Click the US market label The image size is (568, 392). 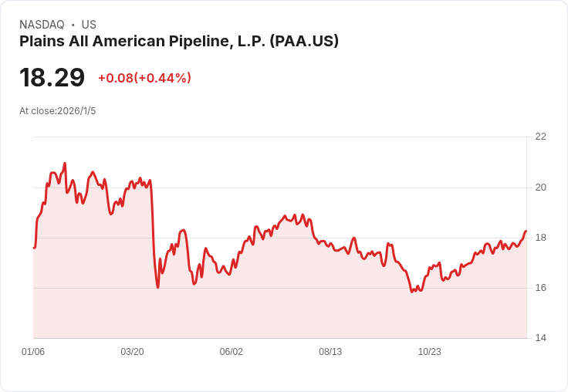89,25
